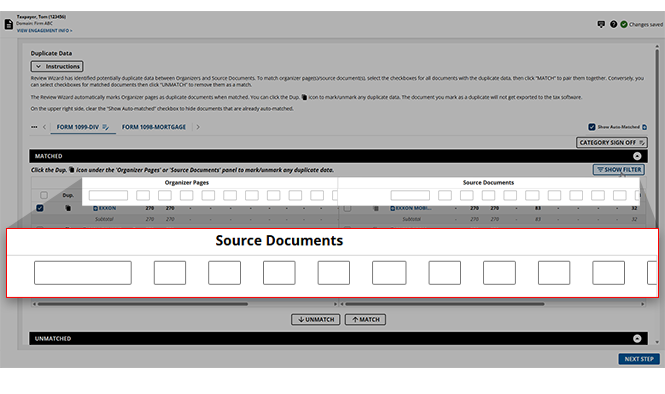Click the sign-off icon on the FORM 1099-DIV tab
The image size is (665, 394).
tap(106, 127)
